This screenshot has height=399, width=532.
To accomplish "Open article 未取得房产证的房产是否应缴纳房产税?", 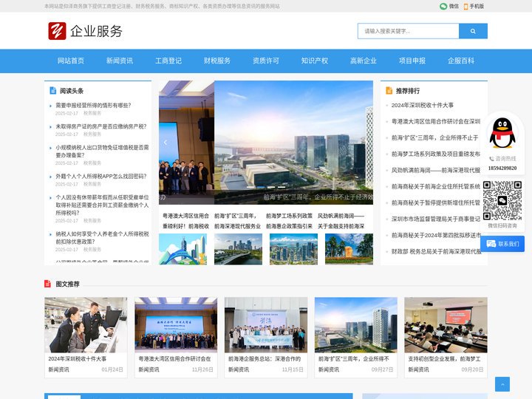I will coord(101,126).
